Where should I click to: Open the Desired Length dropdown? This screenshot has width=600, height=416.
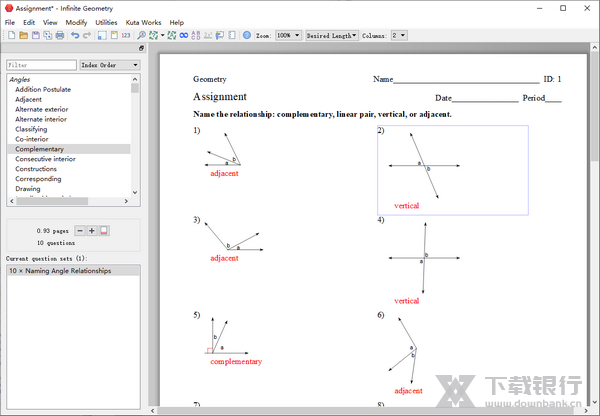click(x=331, y=35)
